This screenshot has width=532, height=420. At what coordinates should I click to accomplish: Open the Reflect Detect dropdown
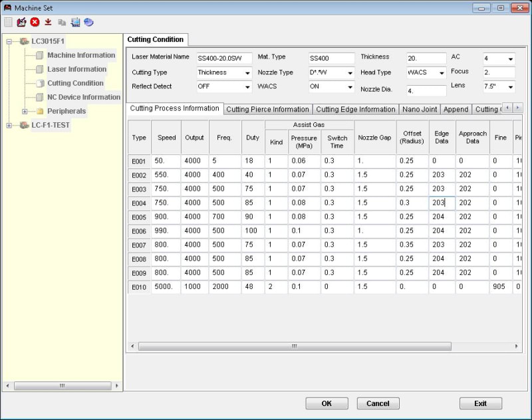click(x=247, y=87)
